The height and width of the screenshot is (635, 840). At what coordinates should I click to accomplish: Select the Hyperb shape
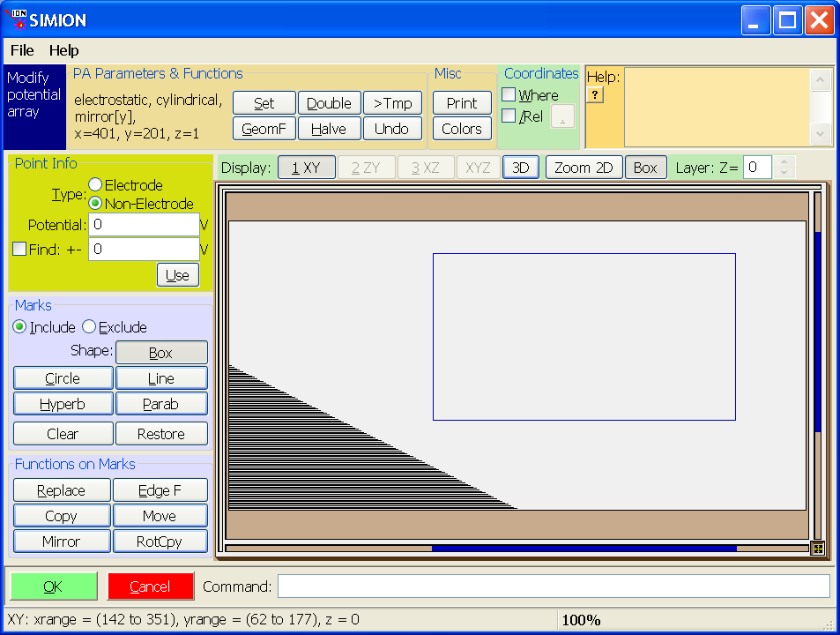tap(63, 404)
